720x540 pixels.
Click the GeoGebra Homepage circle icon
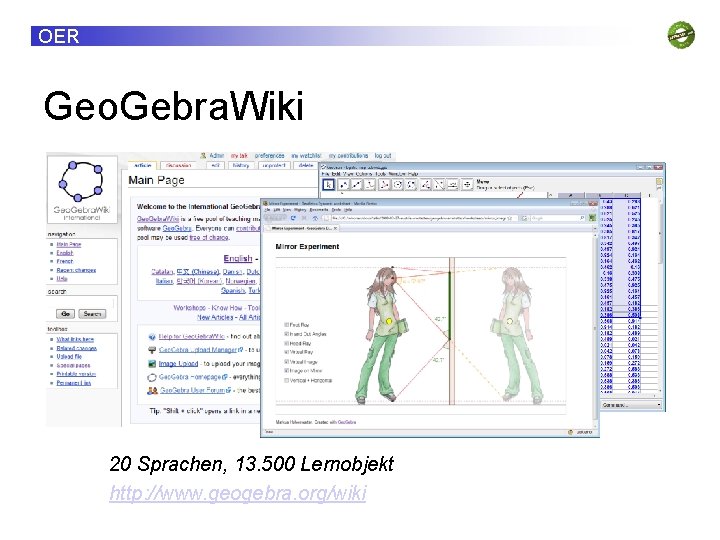tap(152, 377)
